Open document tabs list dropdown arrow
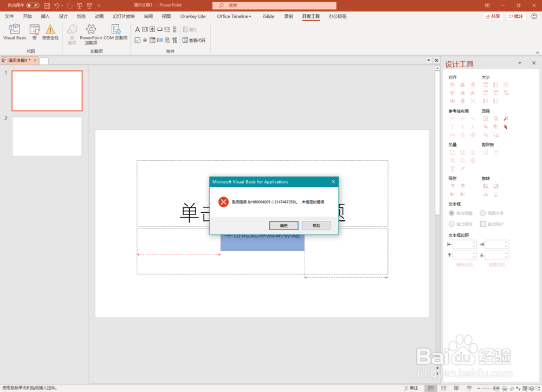The image size is (542, 392). pos(429,60)
